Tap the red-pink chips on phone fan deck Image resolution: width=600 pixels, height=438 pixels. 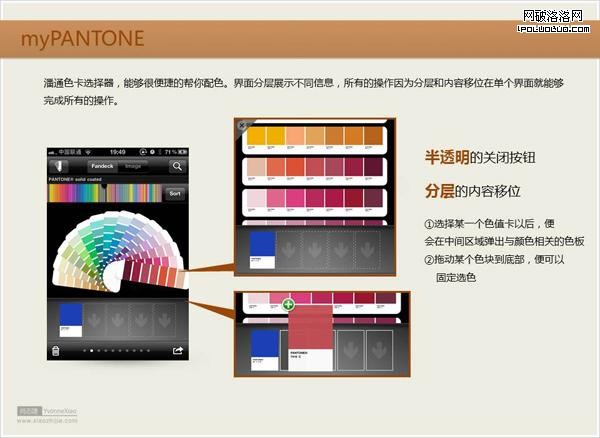pyautogui.click(x=153, y=275)
